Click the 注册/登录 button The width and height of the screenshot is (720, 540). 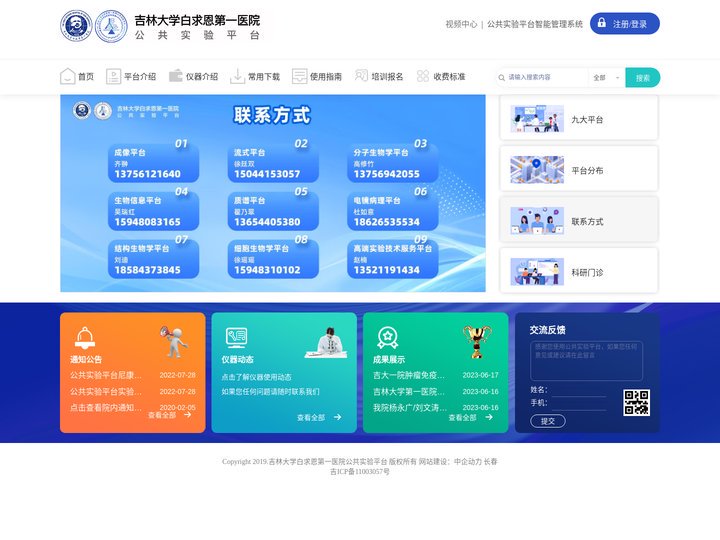point(624,23)
